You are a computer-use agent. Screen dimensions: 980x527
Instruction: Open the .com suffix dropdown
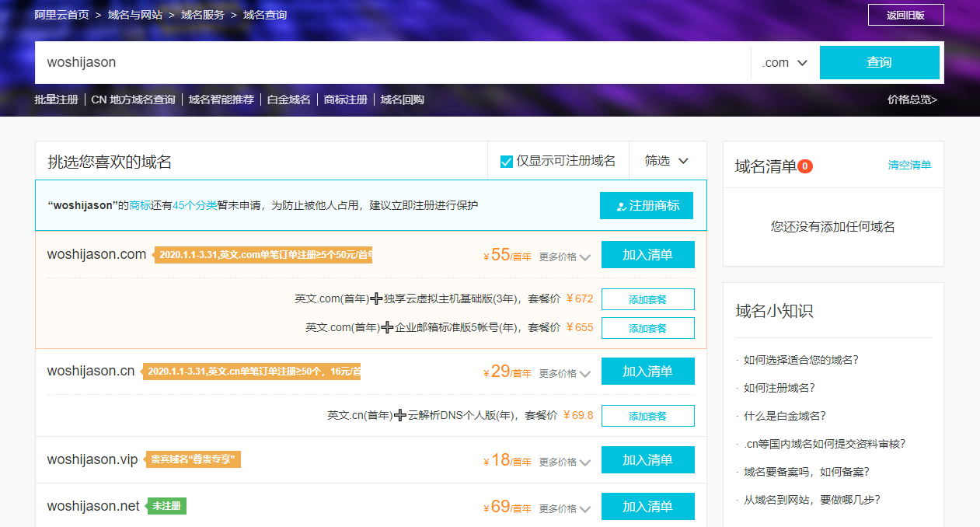[x=785, y=63]
